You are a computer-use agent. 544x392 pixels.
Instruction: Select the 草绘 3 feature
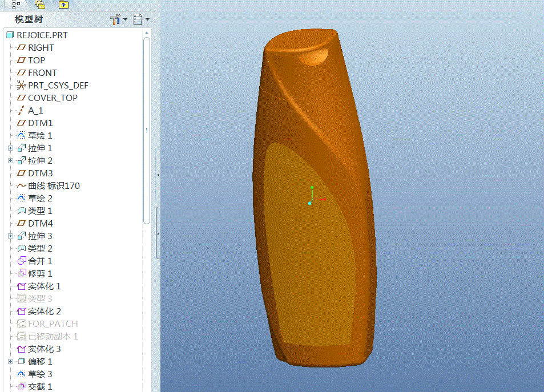[x=35, y=374]
